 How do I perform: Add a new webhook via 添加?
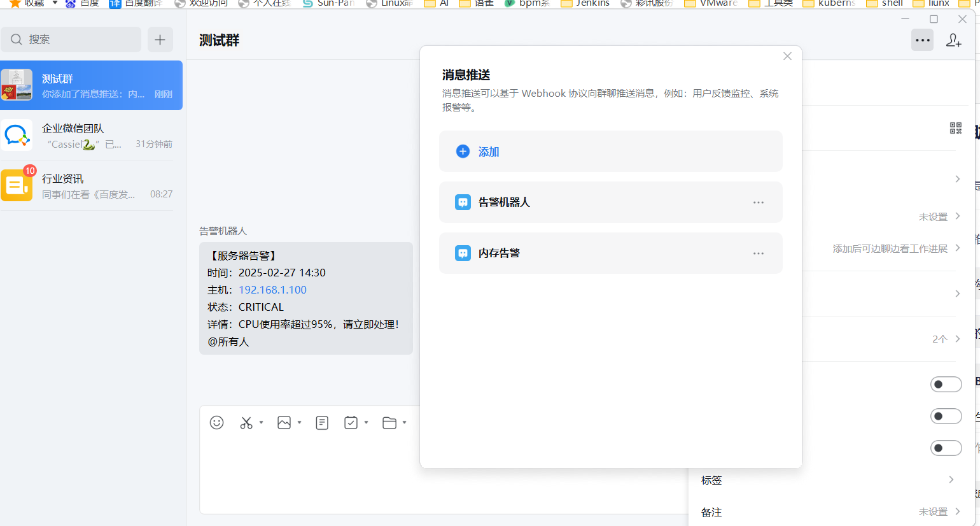611,152
